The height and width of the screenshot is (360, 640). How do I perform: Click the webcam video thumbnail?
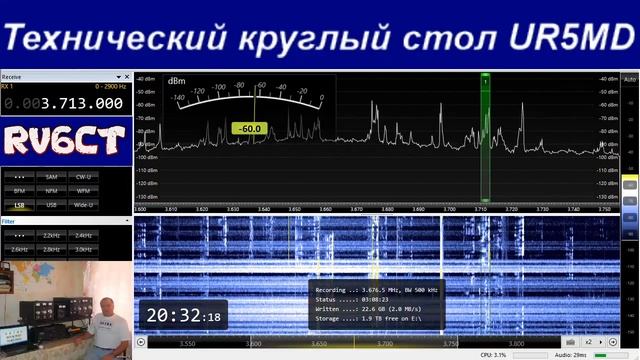point(66,310)
